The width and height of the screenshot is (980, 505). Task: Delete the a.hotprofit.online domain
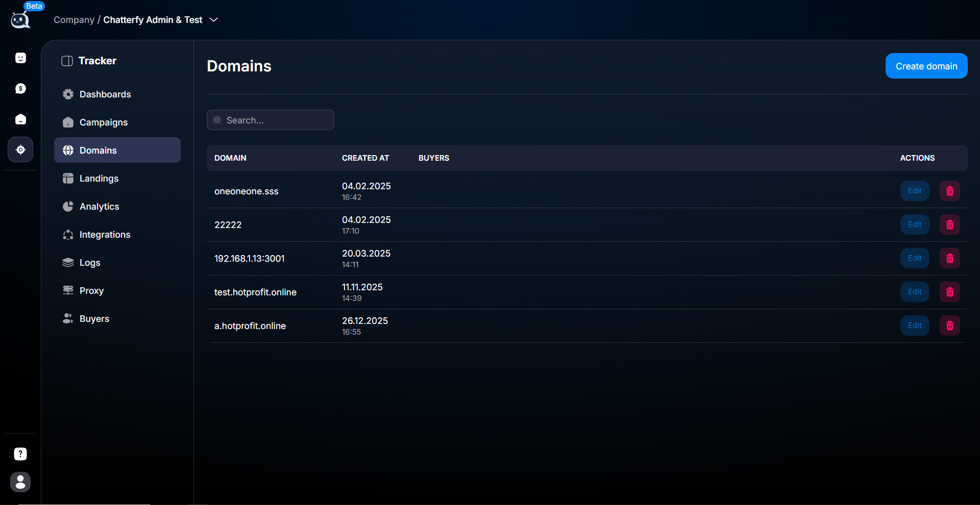click(950, 325)
